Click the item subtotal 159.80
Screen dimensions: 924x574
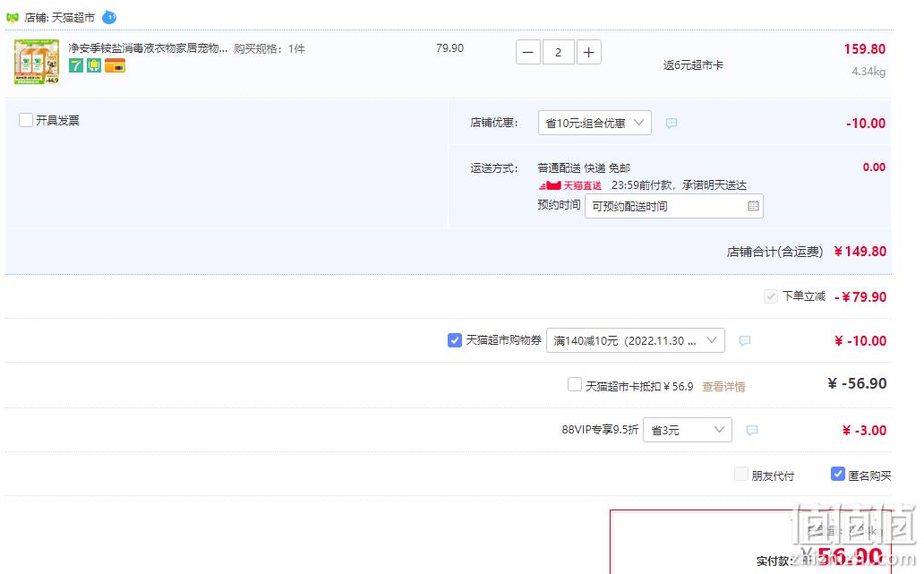coord(865,49)
